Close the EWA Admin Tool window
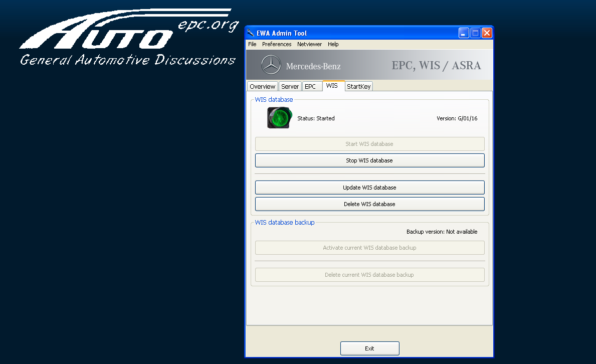Viewport: 596px width, 364px height. 487,33
